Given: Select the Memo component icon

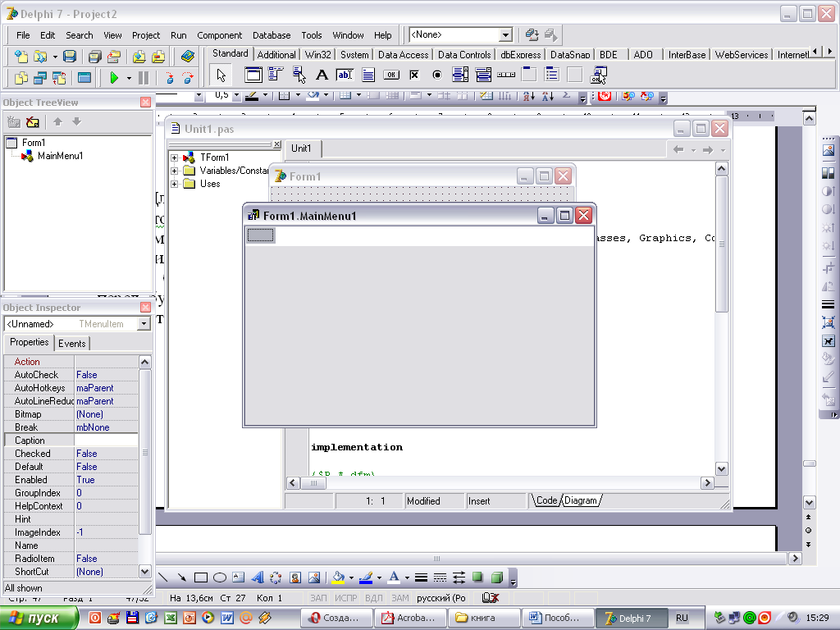Looking at the screenshot, I should pyautogui.click(x=368, y=75).
